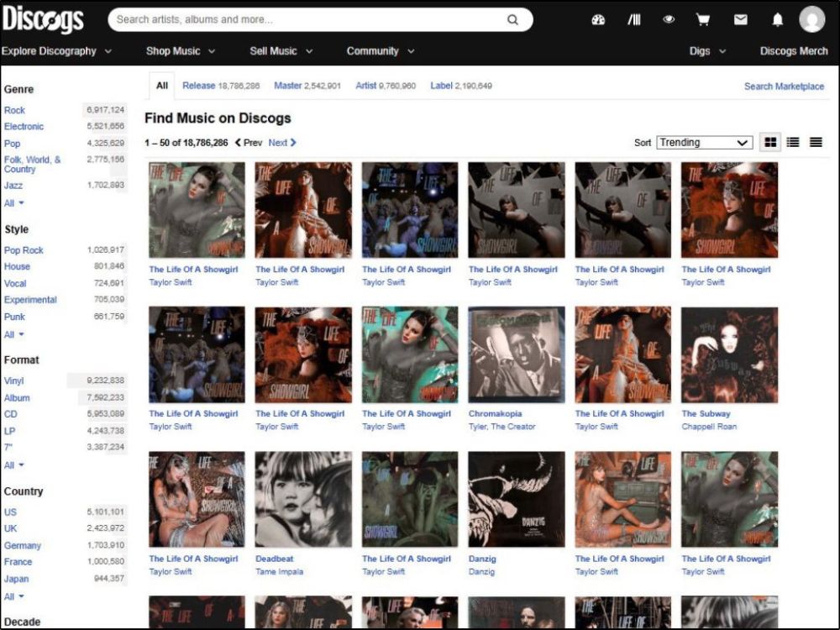Filter by UK country
This screenshot has height=630, width=840.
[10, 528]
